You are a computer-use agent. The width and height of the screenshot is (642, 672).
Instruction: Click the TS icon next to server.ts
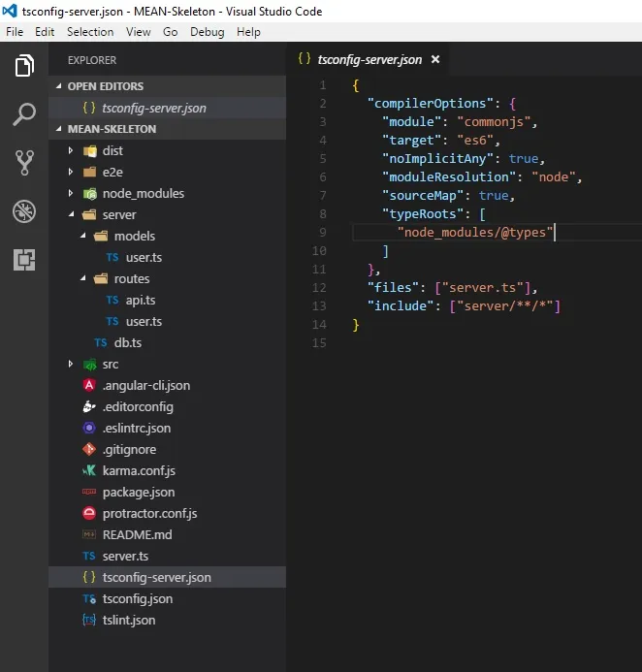pos(89,556)
